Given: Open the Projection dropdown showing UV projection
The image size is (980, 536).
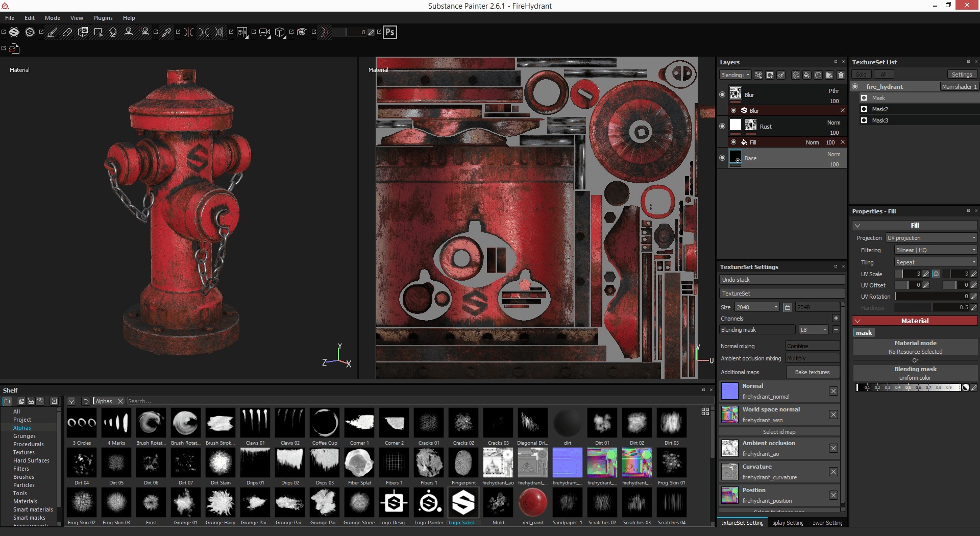Looking at the screenshot, I should tap(932, 238).
